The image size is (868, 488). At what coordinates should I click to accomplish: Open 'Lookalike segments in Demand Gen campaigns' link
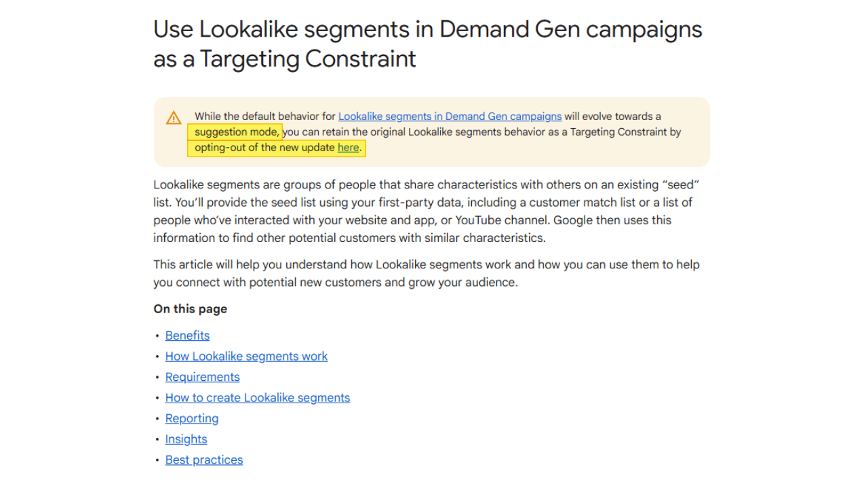tap(450, 117)
